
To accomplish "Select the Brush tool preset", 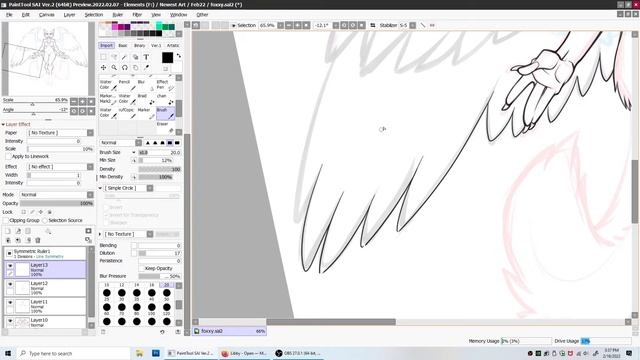I will 165,113.
